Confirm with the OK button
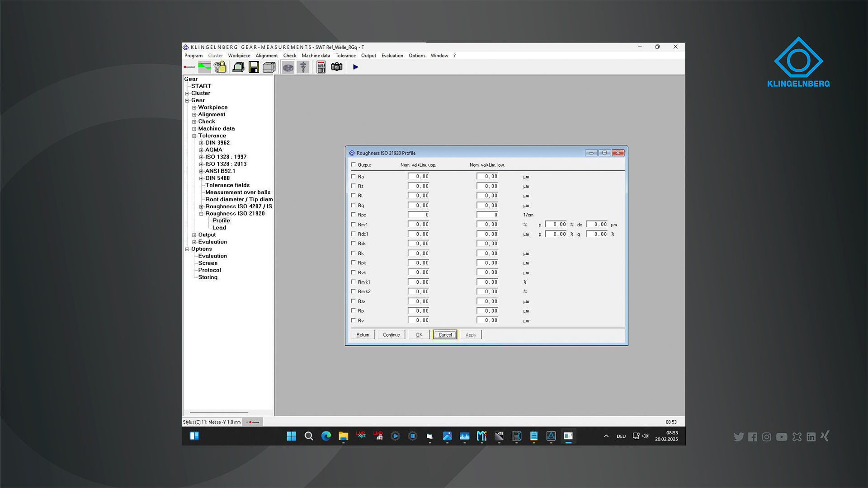868x488 pixels. coord(419,335)
